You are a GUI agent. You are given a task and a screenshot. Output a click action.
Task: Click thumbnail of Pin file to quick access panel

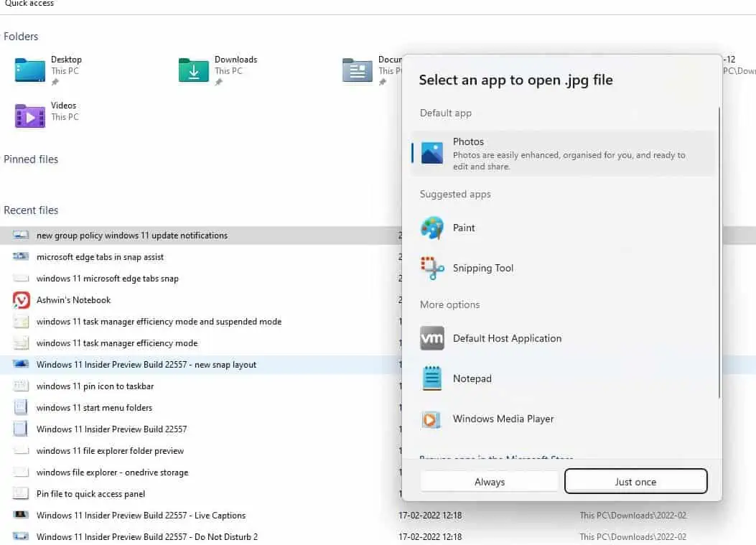tap(21, 493)
